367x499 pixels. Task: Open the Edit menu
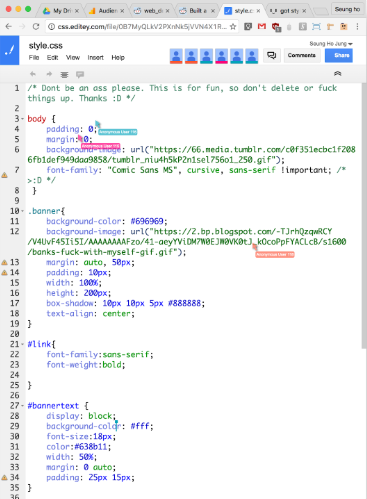click(x=52, y=58)
